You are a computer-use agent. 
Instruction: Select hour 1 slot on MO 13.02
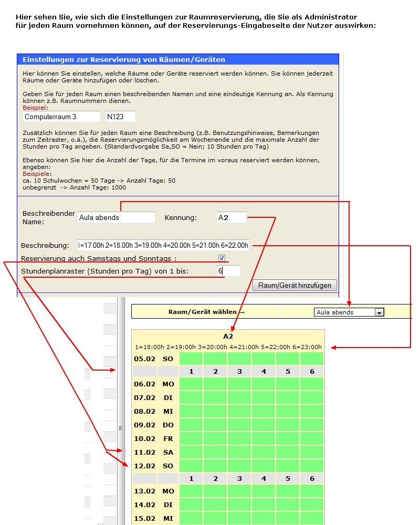(191, 491)
